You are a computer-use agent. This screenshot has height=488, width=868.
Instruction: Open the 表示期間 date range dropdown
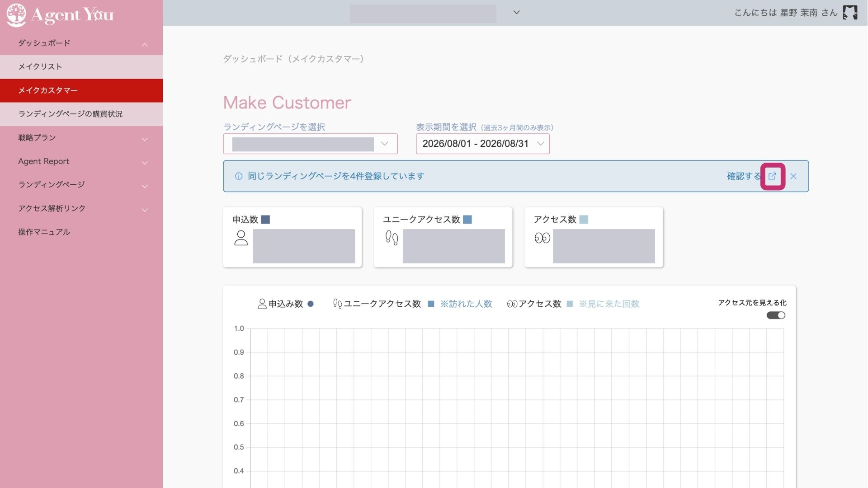click(x=483, y=144)
